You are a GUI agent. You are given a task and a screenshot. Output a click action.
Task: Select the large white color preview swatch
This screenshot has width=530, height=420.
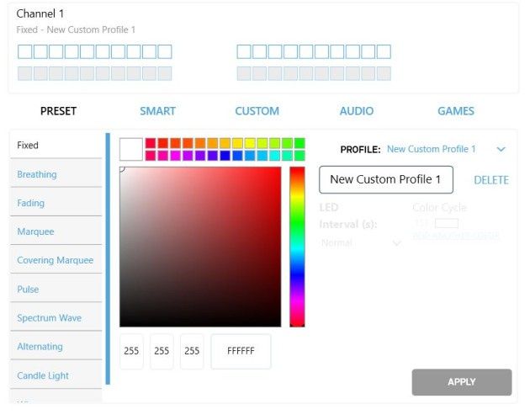pos(131,149)
